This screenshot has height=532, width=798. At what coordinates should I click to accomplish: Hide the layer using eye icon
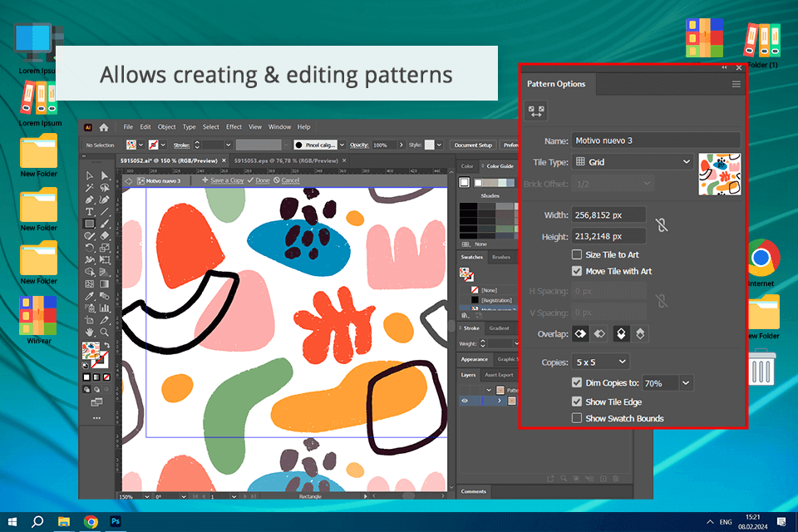(465, 401)
